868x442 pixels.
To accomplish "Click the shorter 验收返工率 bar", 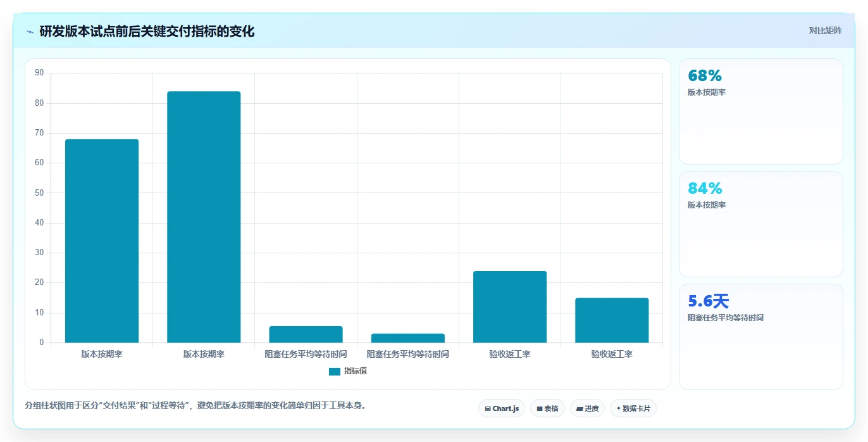I will [x=612, y=320].
